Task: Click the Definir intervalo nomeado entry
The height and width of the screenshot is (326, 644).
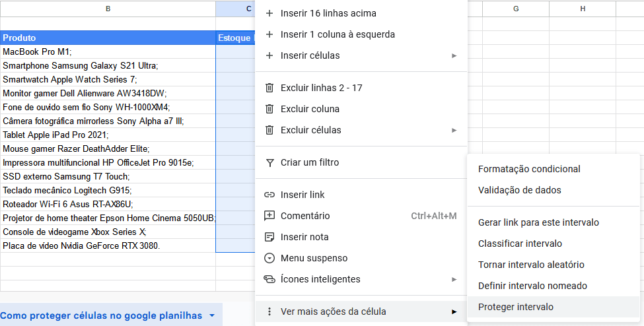Action: point(532,286)
